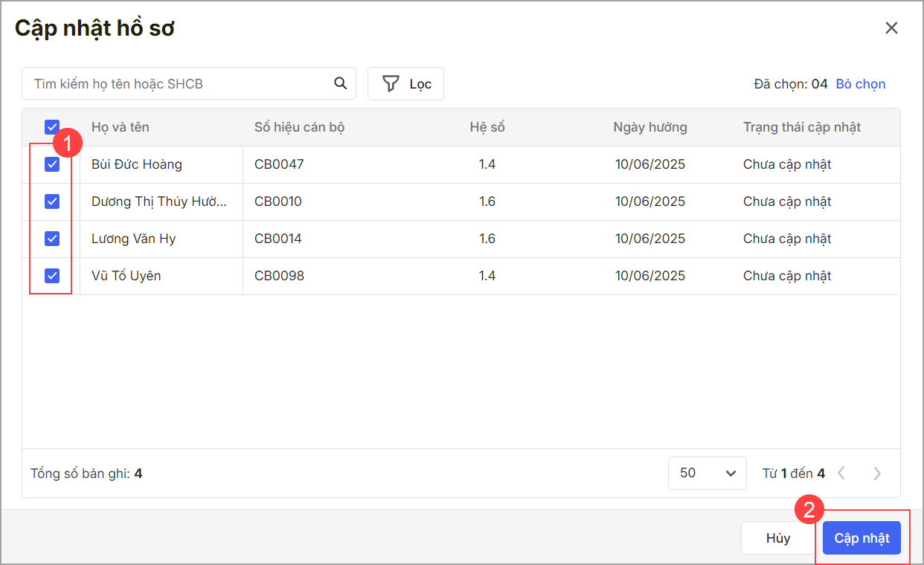Go to previous page arrow
The height and width of the screenshot is (565, 924).
841,473
